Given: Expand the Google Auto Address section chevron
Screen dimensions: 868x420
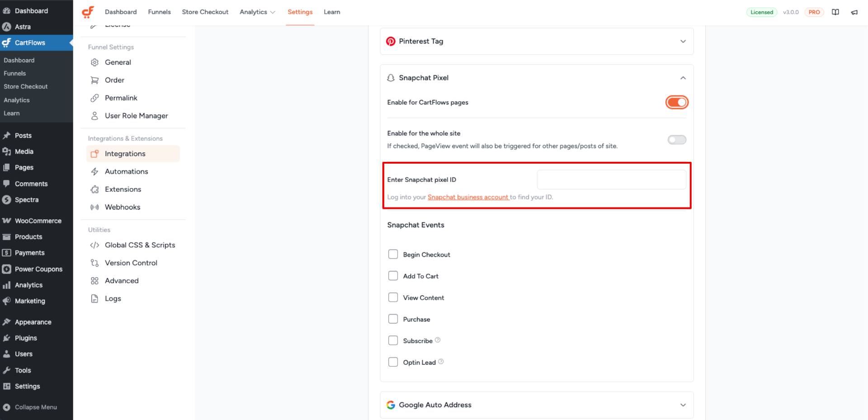Looking at the screenshot, I should point(683,405).
